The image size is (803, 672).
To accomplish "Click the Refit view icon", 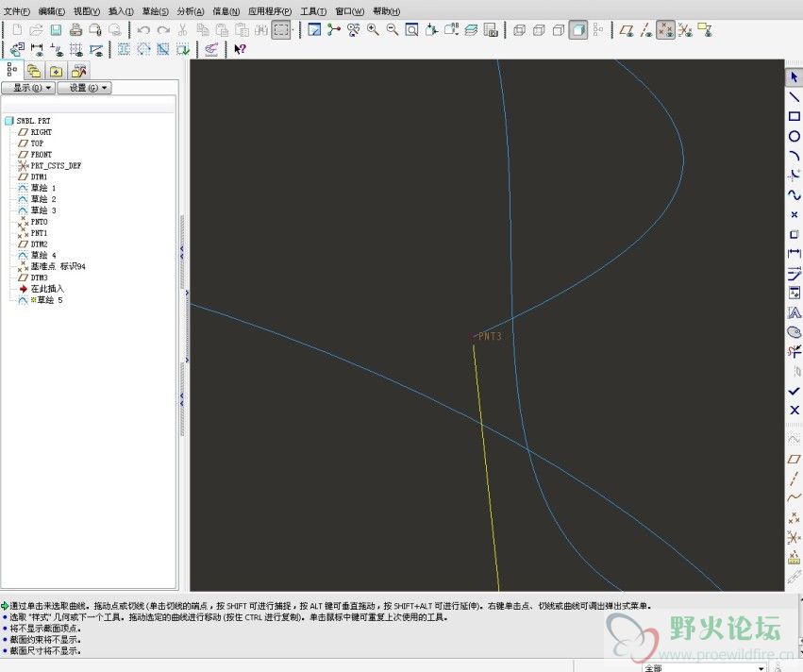I will 411,30.
